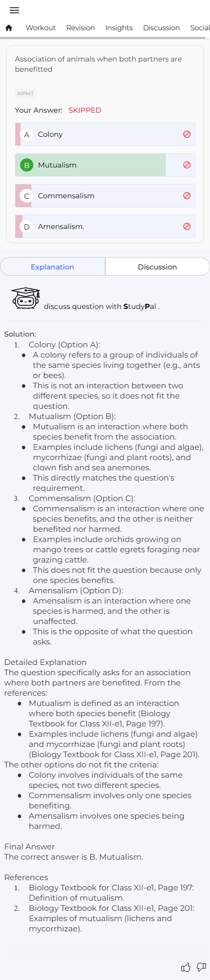Tap the StudyPal robot icon
This screenshot has width=210, height=980.
(x=26, y=298)
